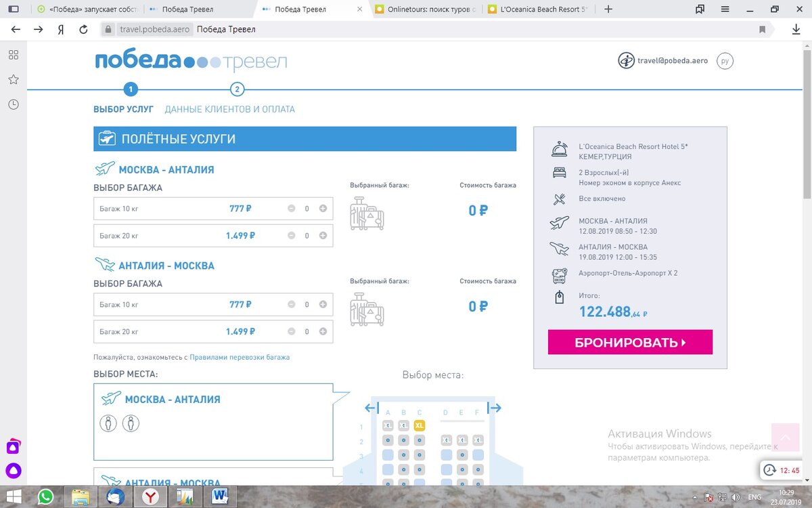Image resolution: width=812 pixels, height=508 pixels.
Task: Switch to L'Oceanica Beach Resort tab
Action: pyautogui.click(x=538, y=9)
